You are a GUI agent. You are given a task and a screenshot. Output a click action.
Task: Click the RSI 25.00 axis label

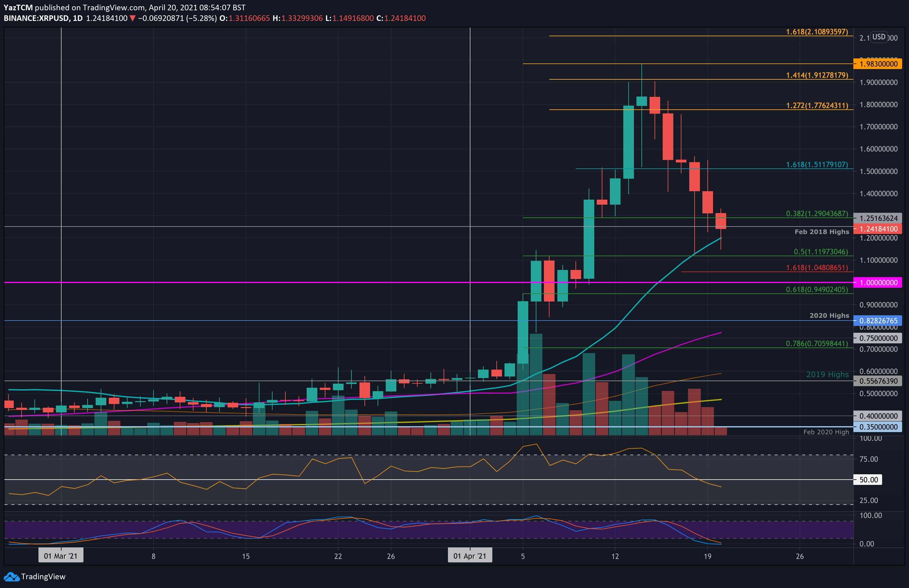click(x=868, y=501)
